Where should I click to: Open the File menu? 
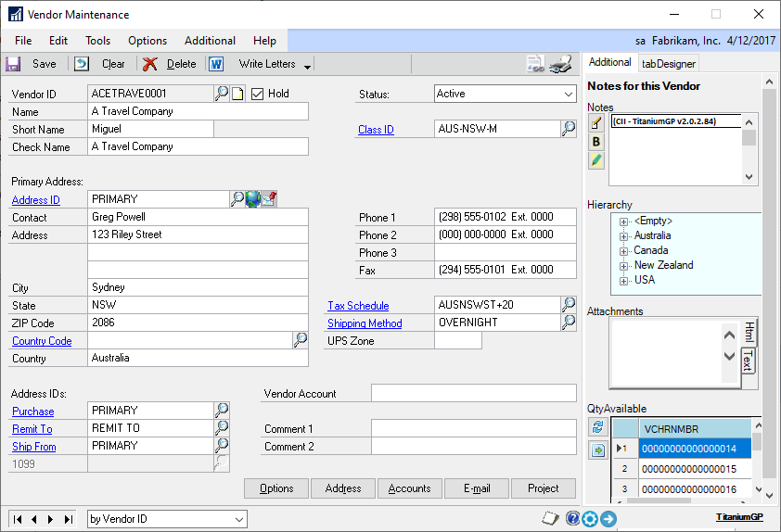[x=23, y=41]
